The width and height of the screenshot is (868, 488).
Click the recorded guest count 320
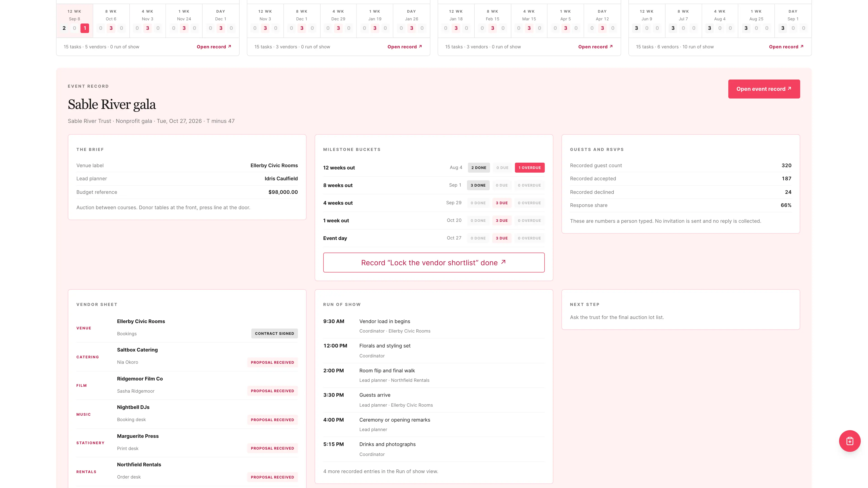coord(786,165)
